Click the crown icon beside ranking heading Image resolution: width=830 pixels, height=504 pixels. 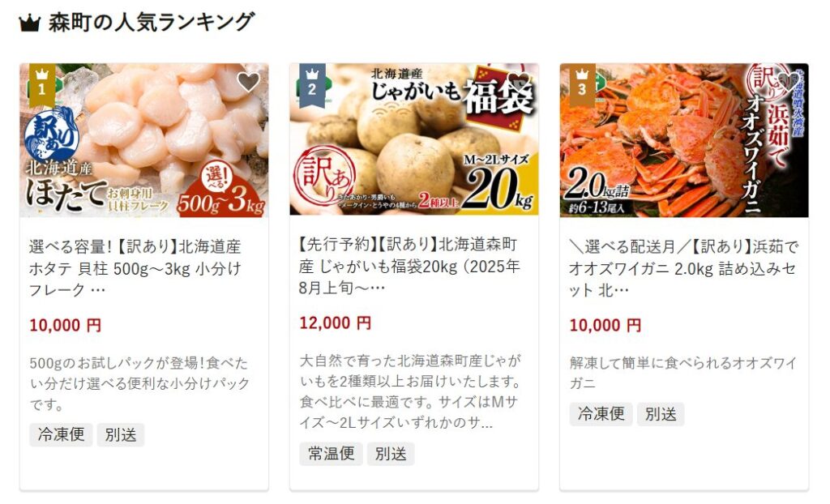click(30, 23)
